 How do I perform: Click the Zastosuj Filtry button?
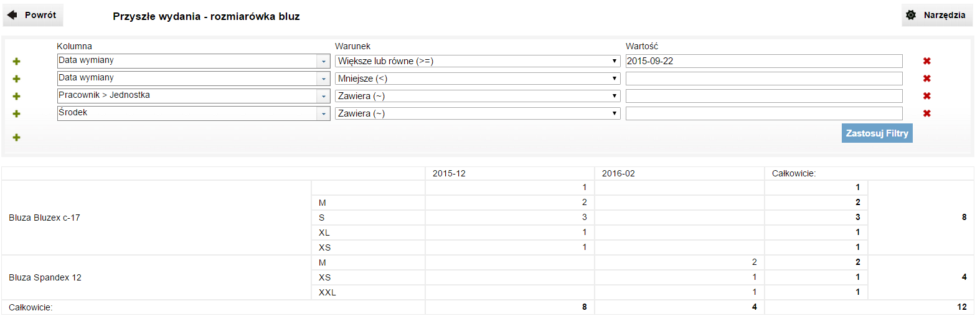(x=877, y=133)
